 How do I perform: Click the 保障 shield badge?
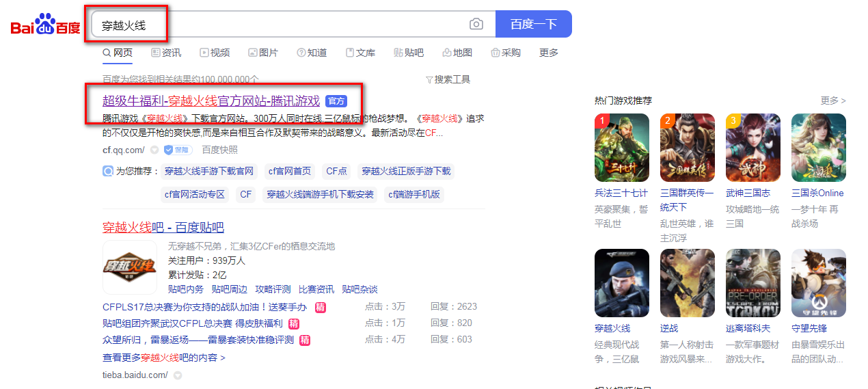coord(178,150)
